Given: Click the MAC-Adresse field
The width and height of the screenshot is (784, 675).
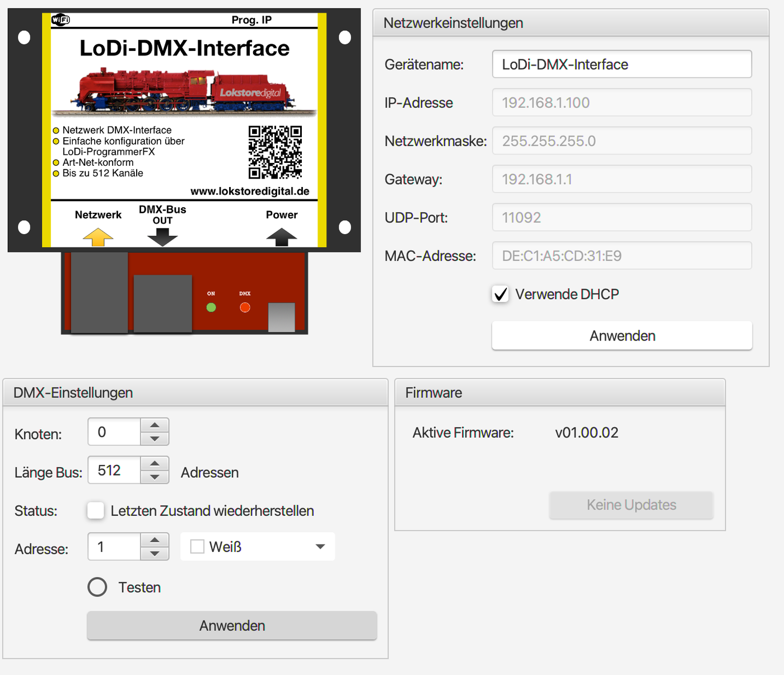Looking at the screenshot, I should [x=622, y=255].
